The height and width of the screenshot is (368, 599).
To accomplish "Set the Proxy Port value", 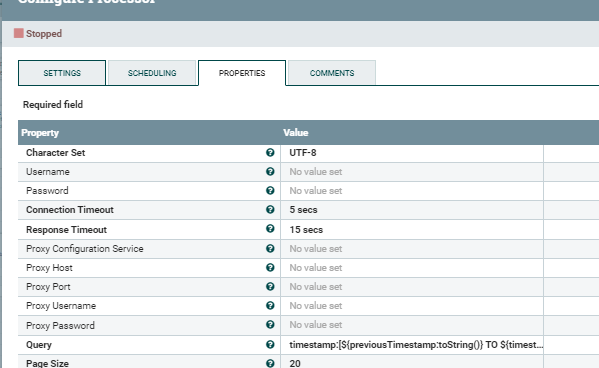I will pos(412,287).
